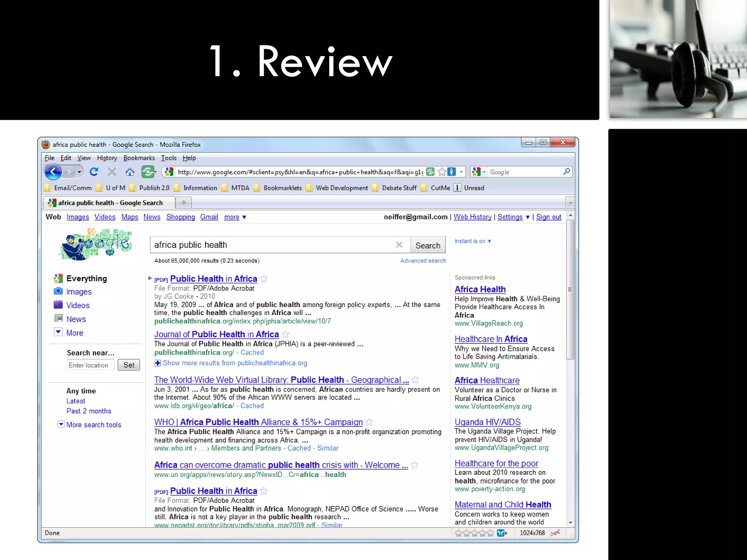Viewport: 747px width, 560px height.
Task: Click the Videos icon in sidebar
Action: pos(58,304)
